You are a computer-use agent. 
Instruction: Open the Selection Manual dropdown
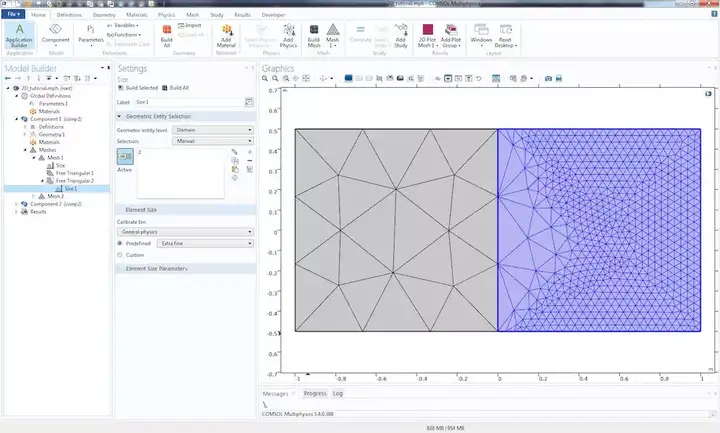tap(213, 141)
